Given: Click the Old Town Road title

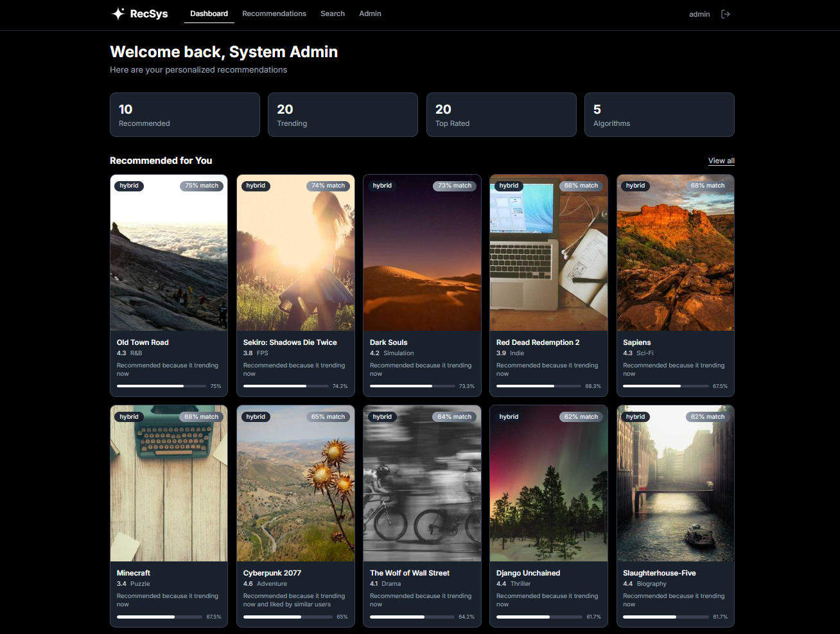Looking at the screenshot, I should click(143, 342).
